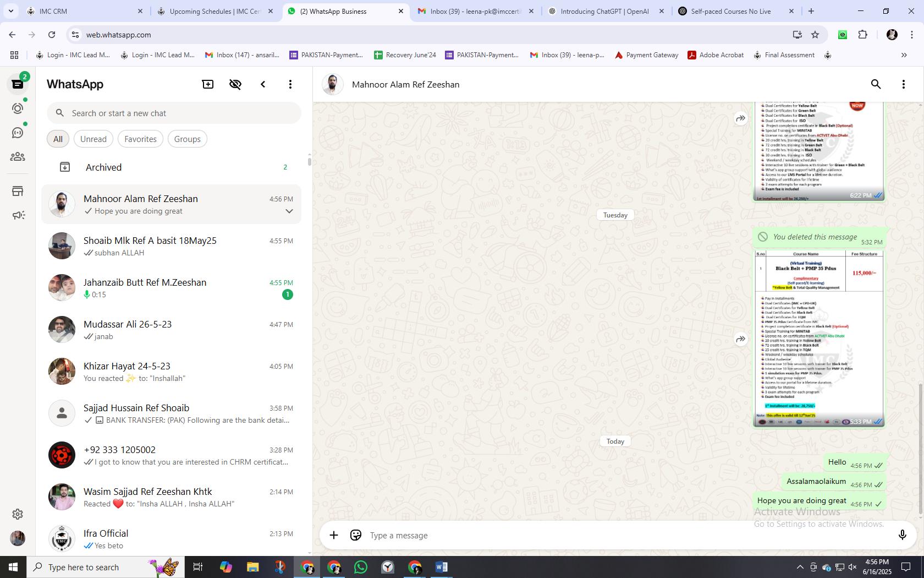The width and height of the screenshot is (924, 578).
Task: Open Windows Start menu
Action: [x=13, y=567]
